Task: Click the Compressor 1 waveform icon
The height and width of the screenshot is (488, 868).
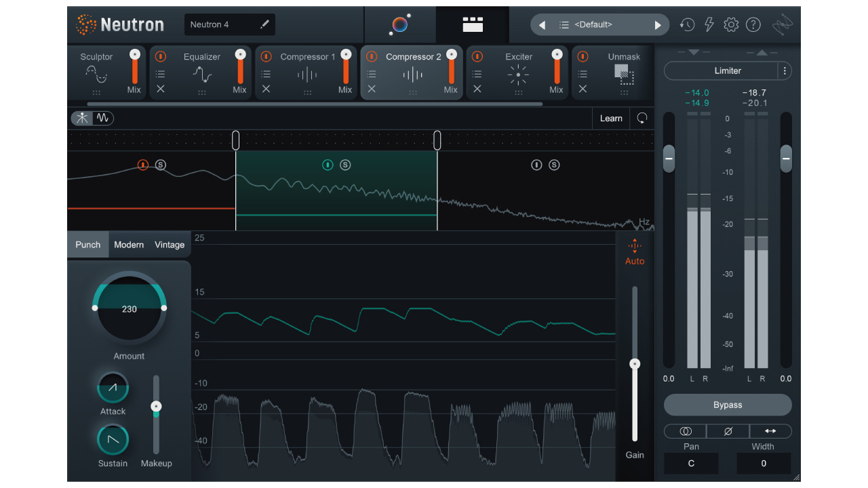Action: tap(307, 75)
